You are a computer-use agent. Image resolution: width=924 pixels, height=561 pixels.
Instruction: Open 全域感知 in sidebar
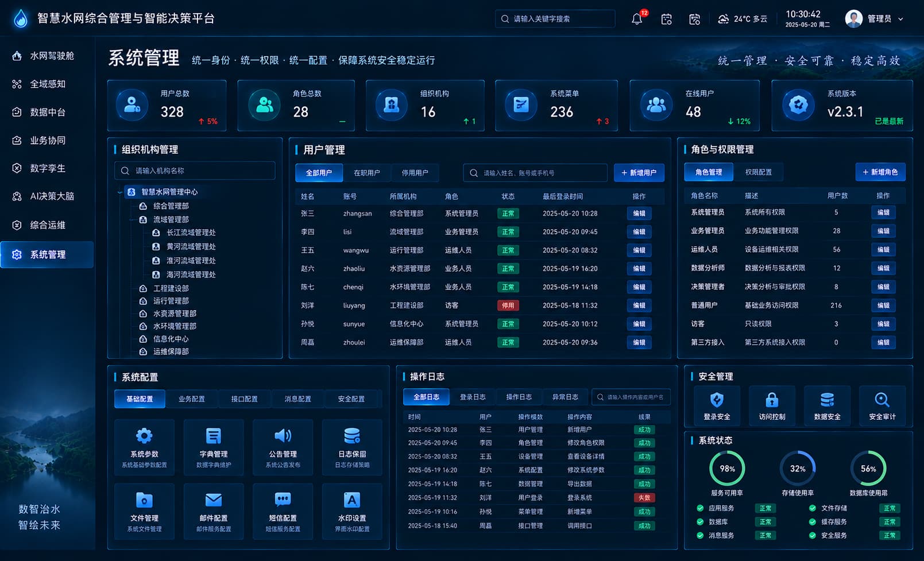coord(48,84)
